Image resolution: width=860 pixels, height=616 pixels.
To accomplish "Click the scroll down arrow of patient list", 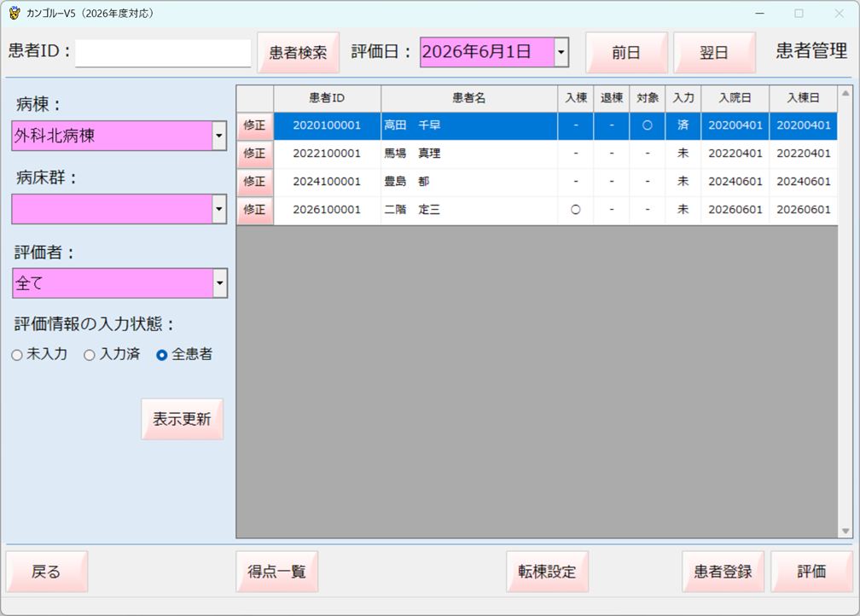I will click(x=845, y=531).
